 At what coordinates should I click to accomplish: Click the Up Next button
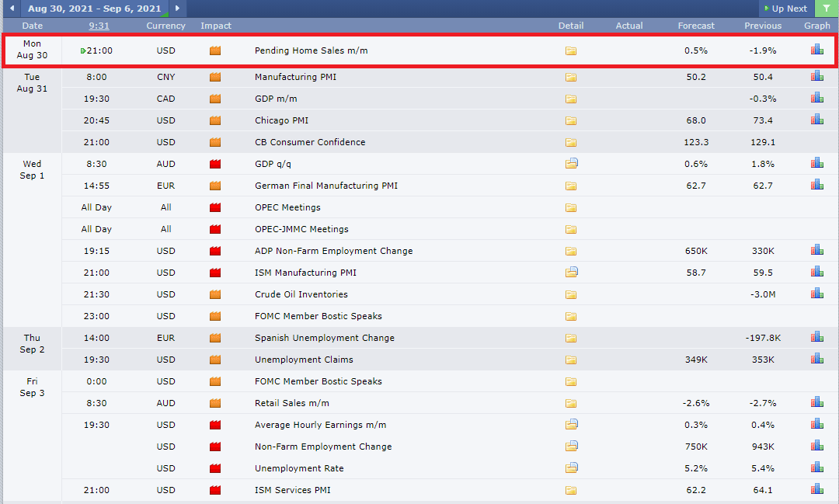(x=786, y=9)
